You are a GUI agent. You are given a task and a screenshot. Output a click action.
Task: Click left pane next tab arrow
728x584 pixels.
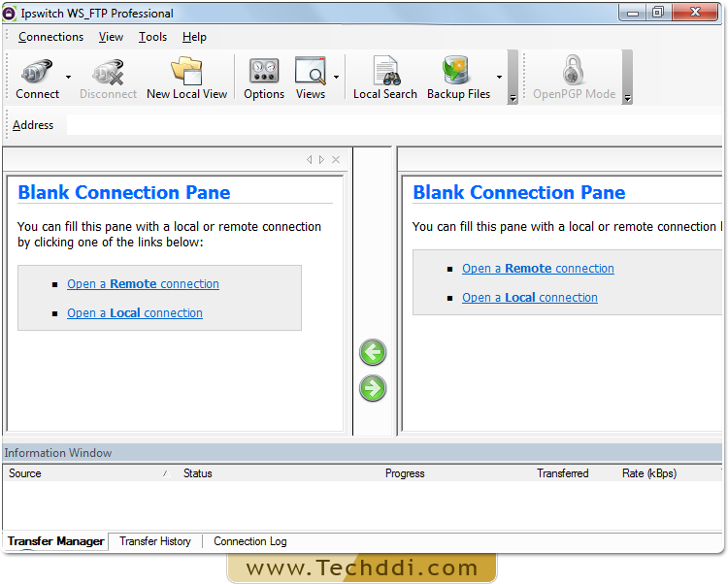point(321,159)
